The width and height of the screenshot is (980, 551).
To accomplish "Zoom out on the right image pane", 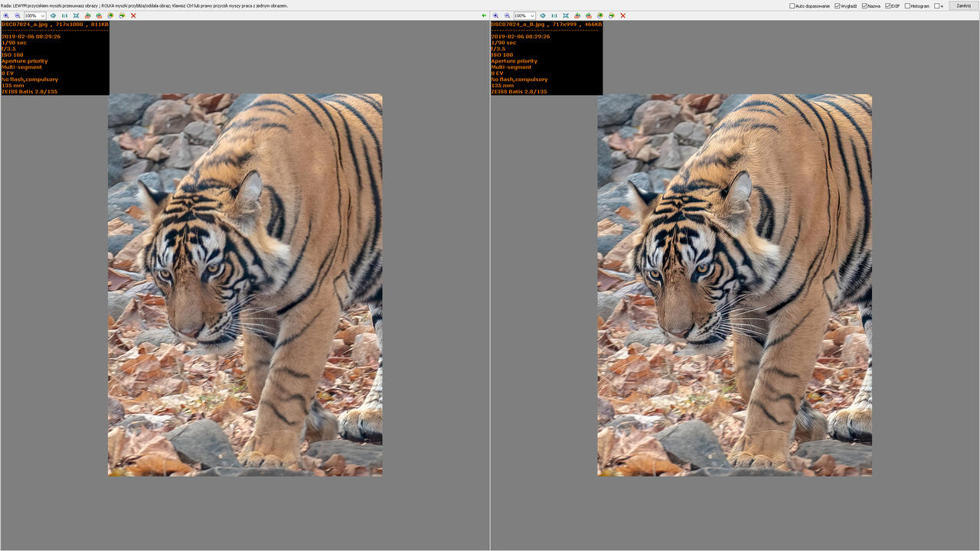I will tap(507, 15).
